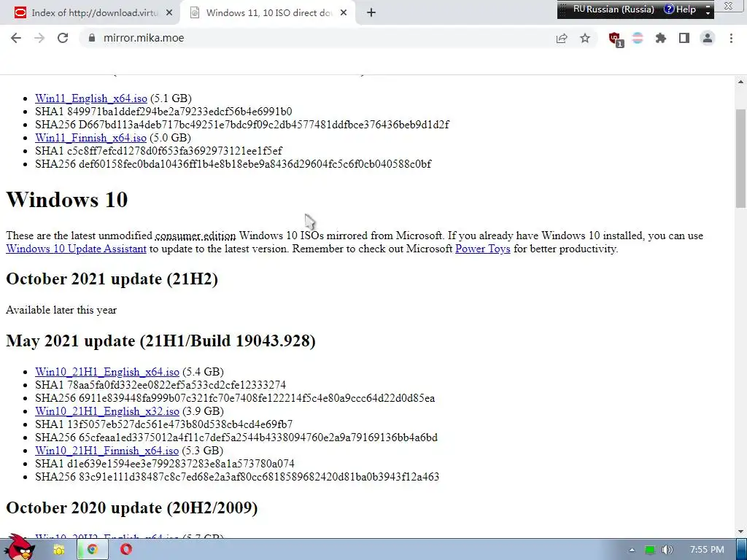Close the Windows 11, 10 ISO tab
Image resolution: width=747 pixels, height=560 pixels.
point(344,13)
